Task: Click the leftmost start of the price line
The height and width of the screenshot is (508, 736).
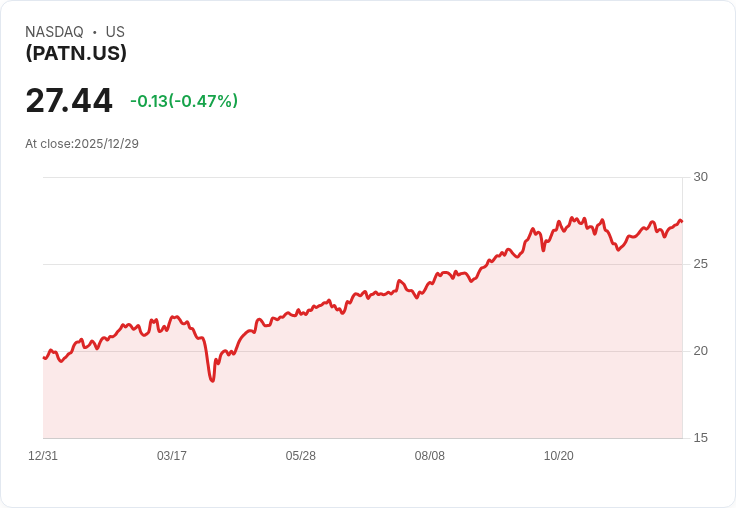Action: click(x=44, y=358)
